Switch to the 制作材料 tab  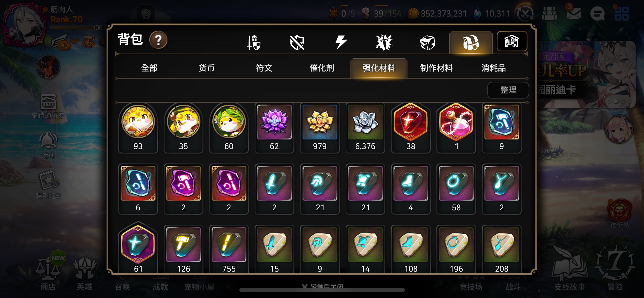(x=436, y=68)
